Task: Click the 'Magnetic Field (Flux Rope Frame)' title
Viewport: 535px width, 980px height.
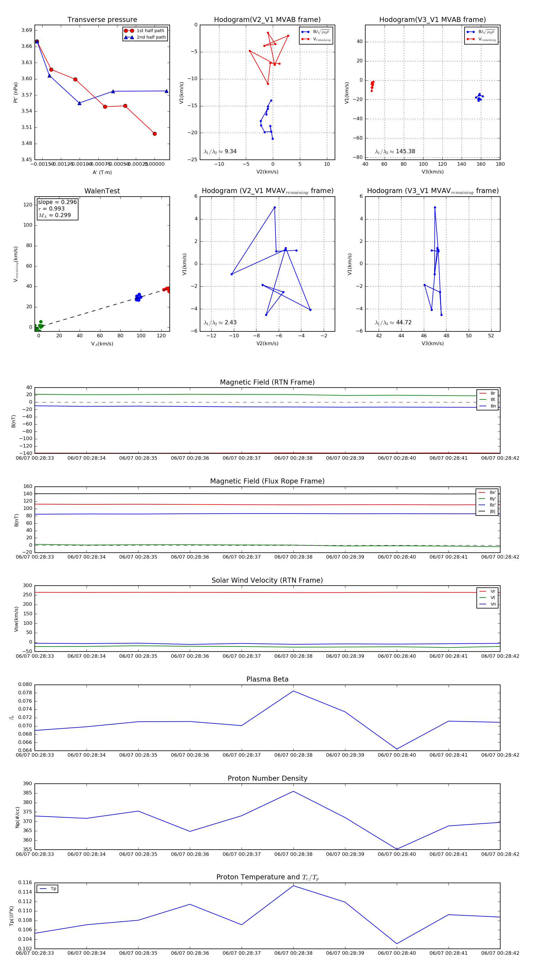Action: coord(267,481)
